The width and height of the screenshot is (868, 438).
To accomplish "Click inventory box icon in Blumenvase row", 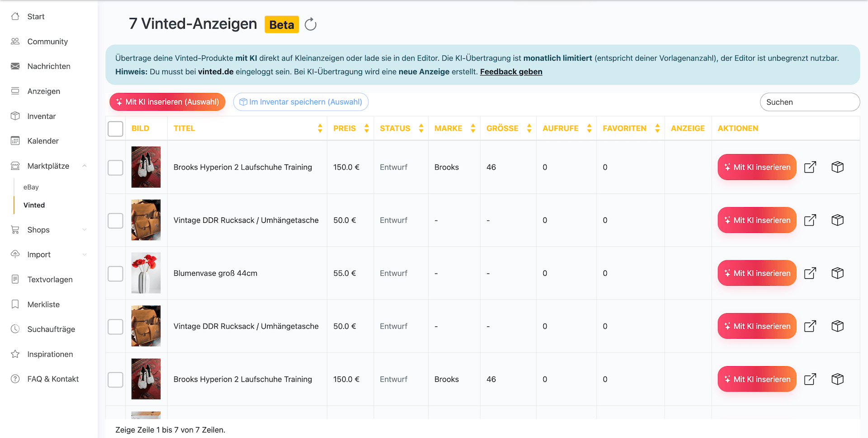I will pos(837,273).
